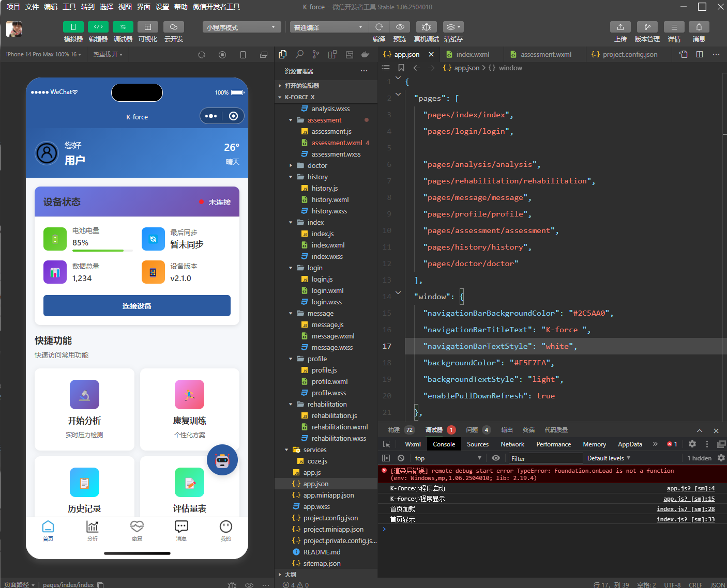Click the simulator stop icon
The width and height of the screenshot is (727, 588).
[x=222, y=55]
